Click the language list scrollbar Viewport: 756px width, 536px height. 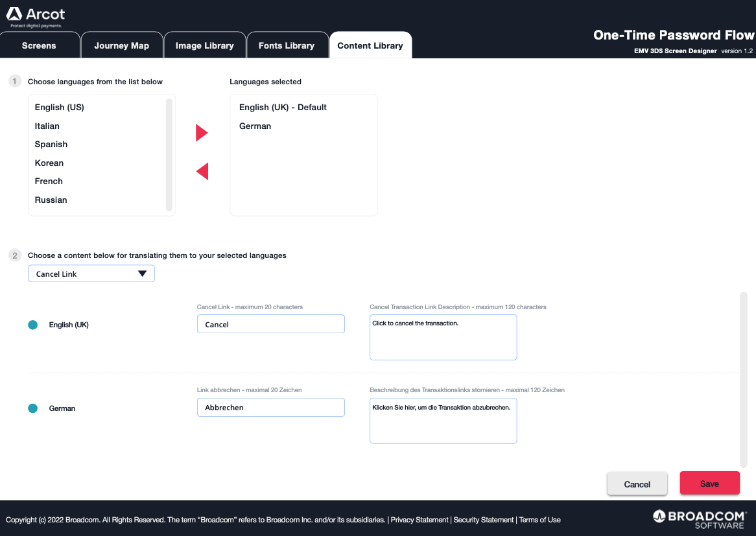pyautogui.click(x=169, y=154)
